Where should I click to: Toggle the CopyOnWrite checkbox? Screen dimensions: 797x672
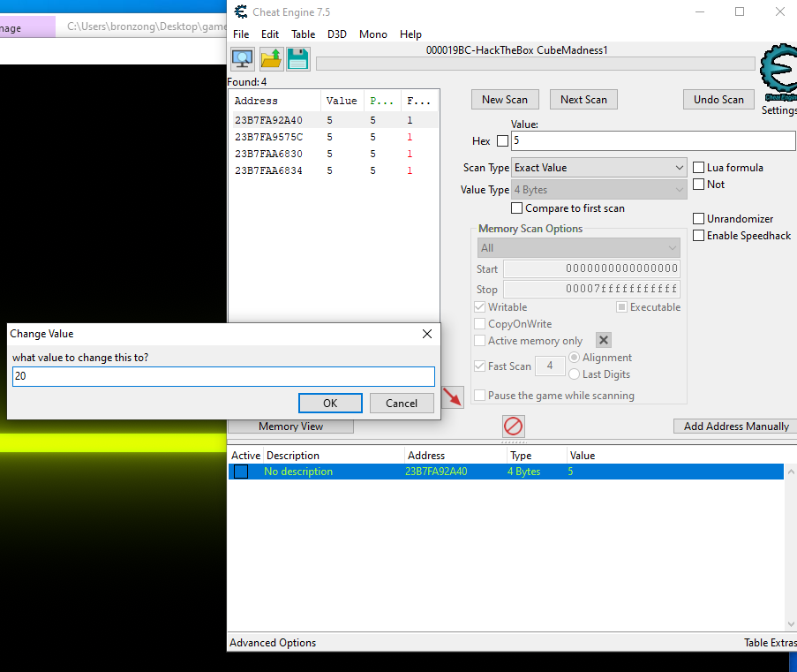(479, 323)
